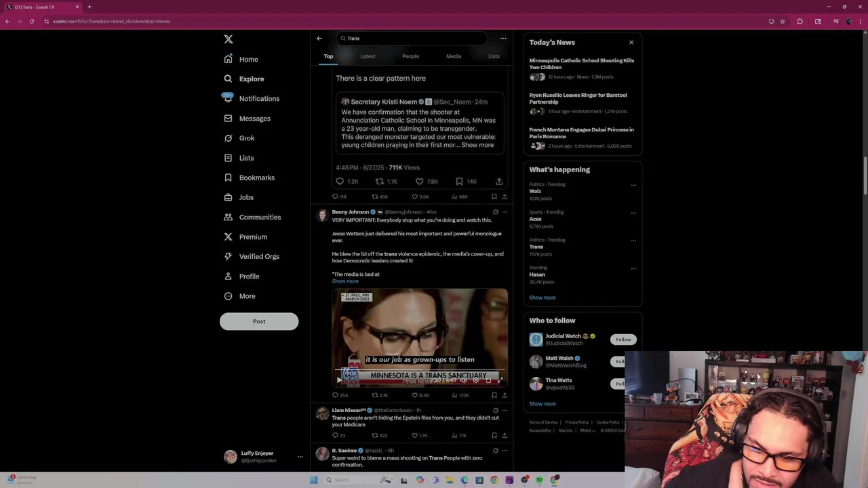The image size is (868, 488).
Task: Open Liam Nissan post three-dot menu
Action: point(505,410)
